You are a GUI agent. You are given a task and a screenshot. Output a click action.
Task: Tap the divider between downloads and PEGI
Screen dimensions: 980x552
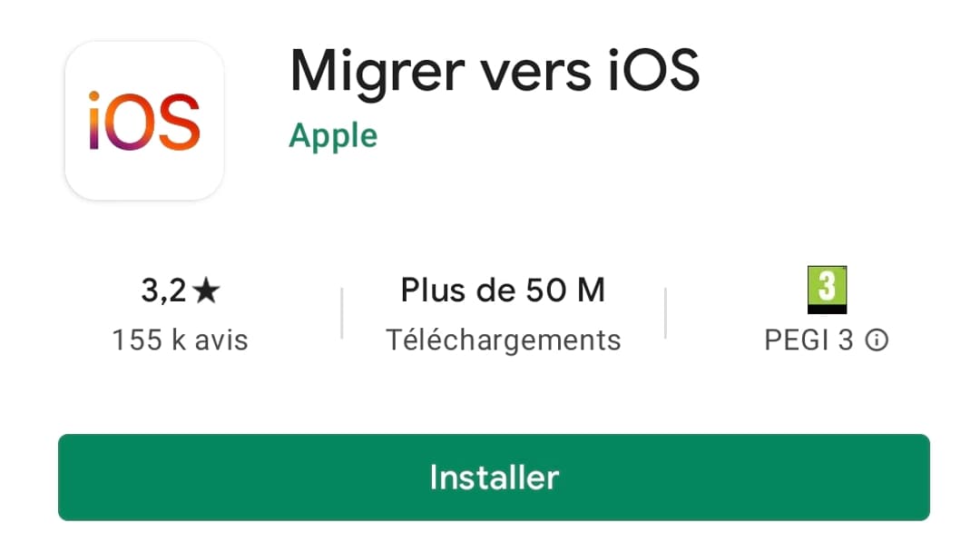click(x=666, y=313)
